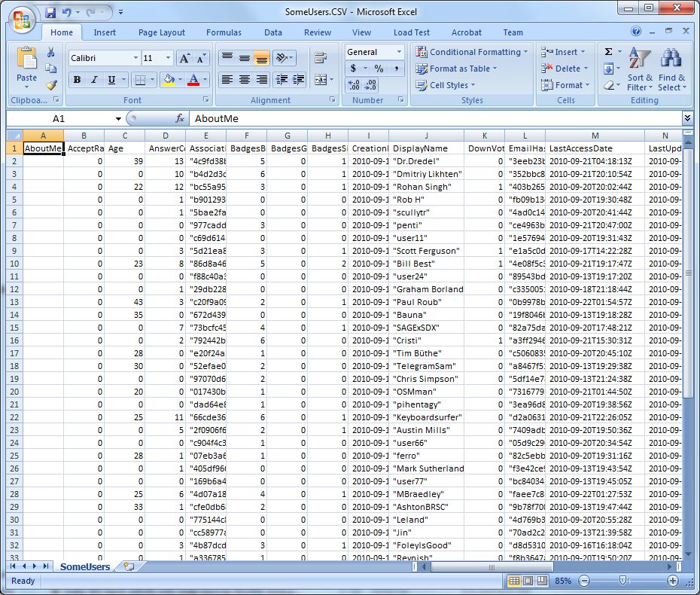Screen dimensions: 700x595
Task: Expand Format as Table options
Action: pos(456,69)
